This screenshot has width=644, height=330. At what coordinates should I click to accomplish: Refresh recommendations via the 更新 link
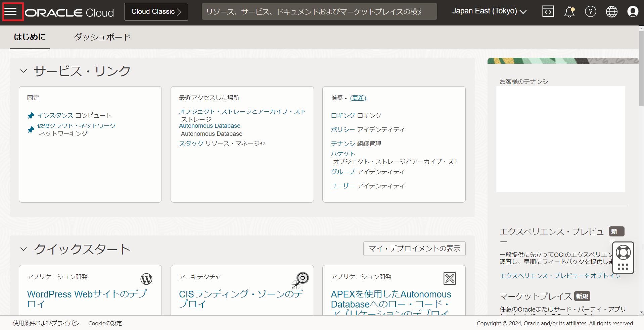coord(358,98)
